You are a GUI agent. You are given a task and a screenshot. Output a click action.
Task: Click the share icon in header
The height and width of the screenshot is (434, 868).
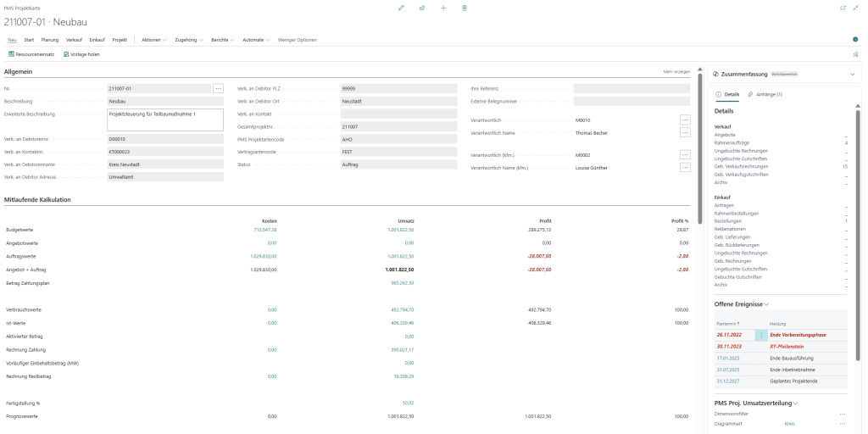pos(422,8)
